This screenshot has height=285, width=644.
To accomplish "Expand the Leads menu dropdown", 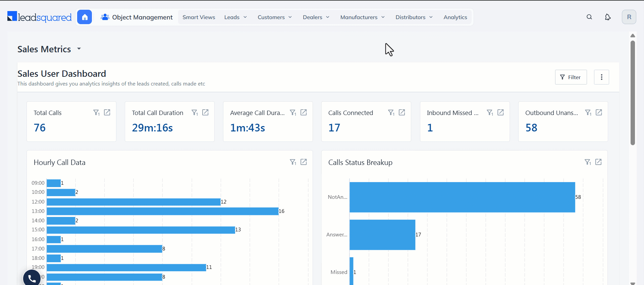I will tap(235, 17).
